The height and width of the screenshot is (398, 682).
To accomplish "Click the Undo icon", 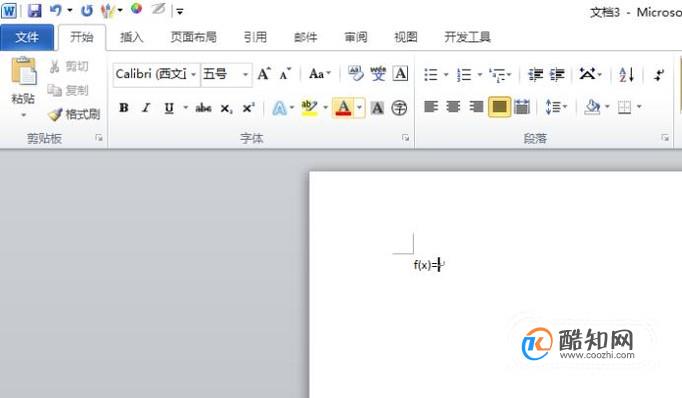I will [x=56, y=10].
